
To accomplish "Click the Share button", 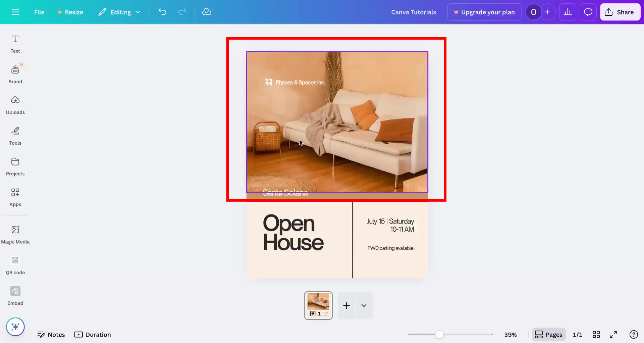I will pos(620,12).
